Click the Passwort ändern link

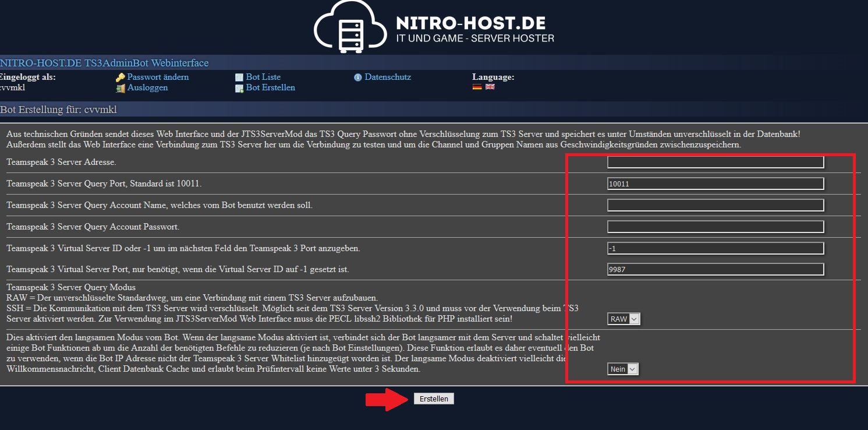pos(158,77)
